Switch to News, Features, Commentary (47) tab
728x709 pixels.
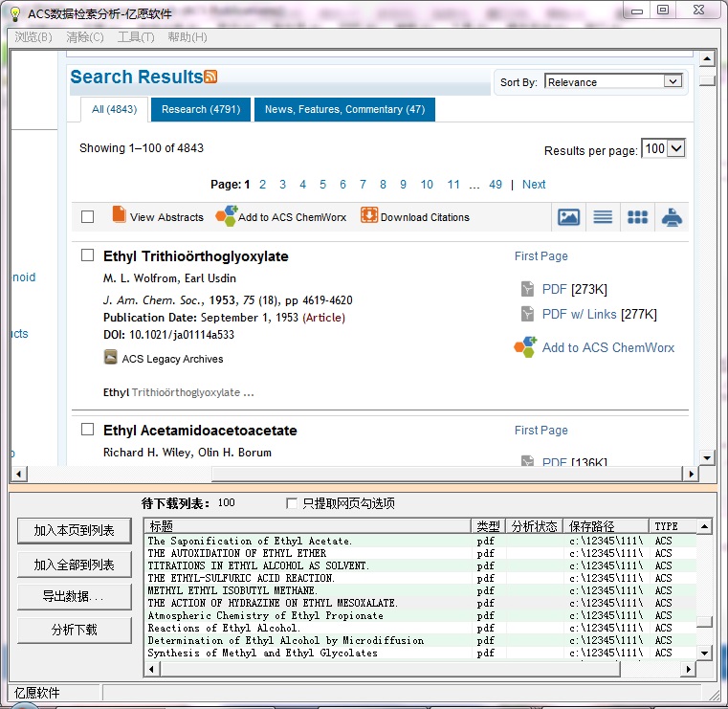[x=344, y=110]
